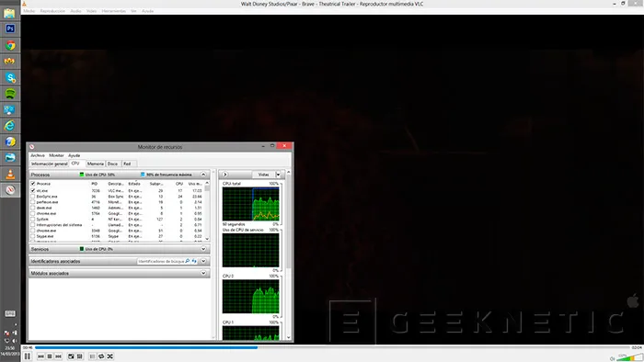
Task: Skip to next media in VLC
Action: pos(58,356)
